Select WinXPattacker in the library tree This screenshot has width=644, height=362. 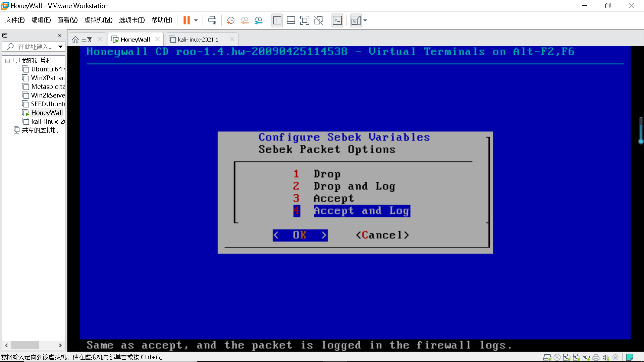click(47, 78)
